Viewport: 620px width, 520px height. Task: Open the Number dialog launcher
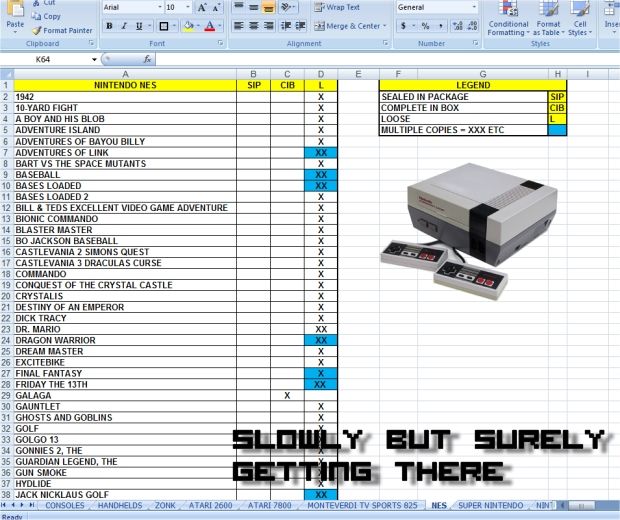(x=476, y=43)
